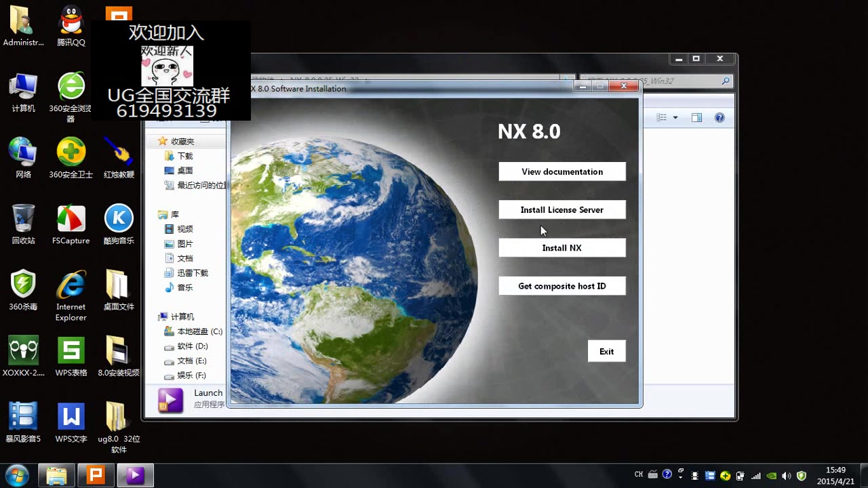
Task: Click Install License Server
Action: pyautogui.click(x=562, y=209)
